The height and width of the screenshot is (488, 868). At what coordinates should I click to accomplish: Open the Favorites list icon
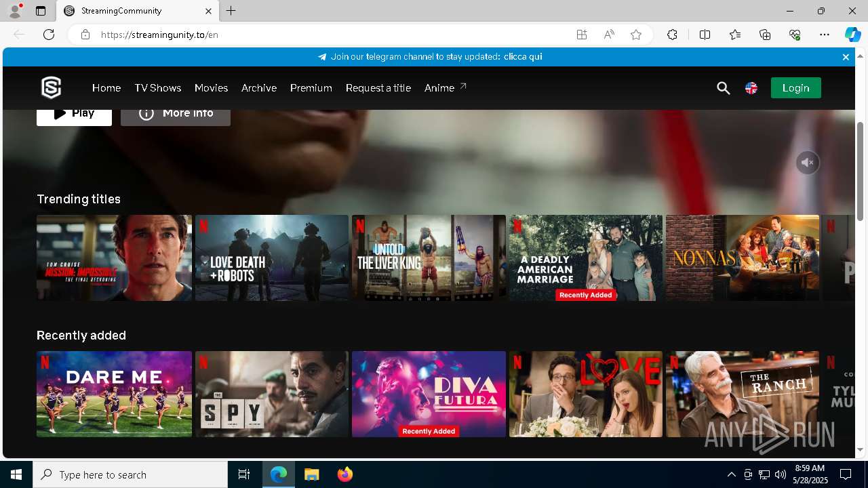point(735,35)
